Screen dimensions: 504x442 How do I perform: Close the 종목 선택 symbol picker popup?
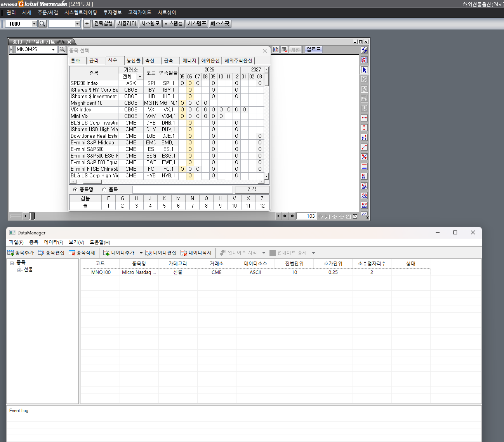tap(265, 51)
